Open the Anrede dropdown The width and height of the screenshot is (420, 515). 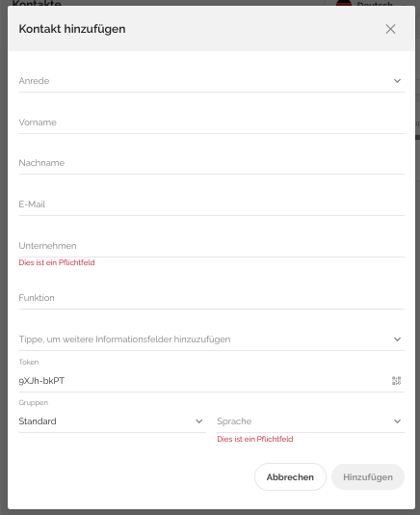[212, 81]
